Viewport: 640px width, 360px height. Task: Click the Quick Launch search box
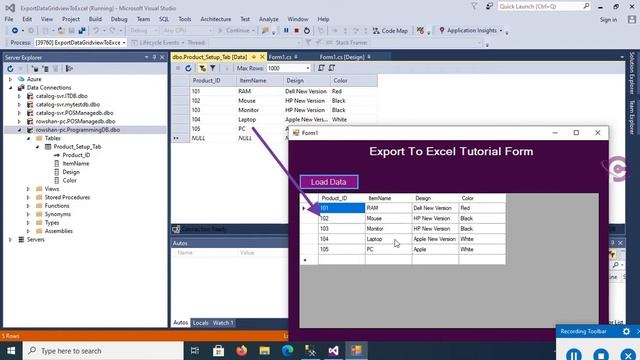544,7
